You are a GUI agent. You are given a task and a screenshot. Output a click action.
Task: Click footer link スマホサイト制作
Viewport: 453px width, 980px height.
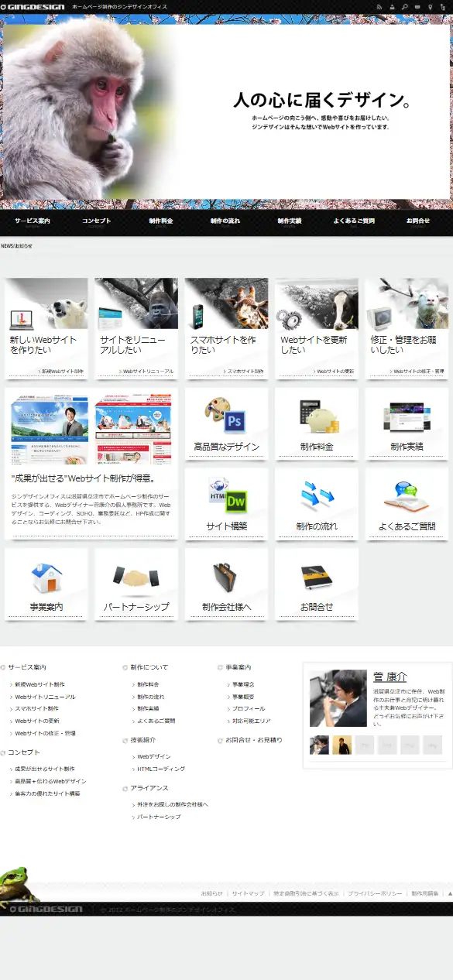tap(36, 708)
